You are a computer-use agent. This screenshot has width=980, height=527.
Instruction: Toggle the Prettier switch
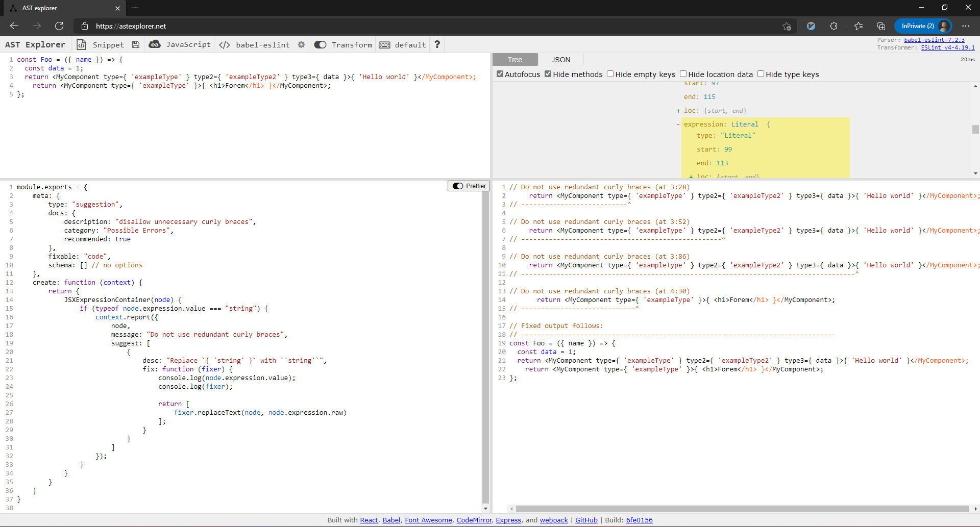[x=457, y=186]
